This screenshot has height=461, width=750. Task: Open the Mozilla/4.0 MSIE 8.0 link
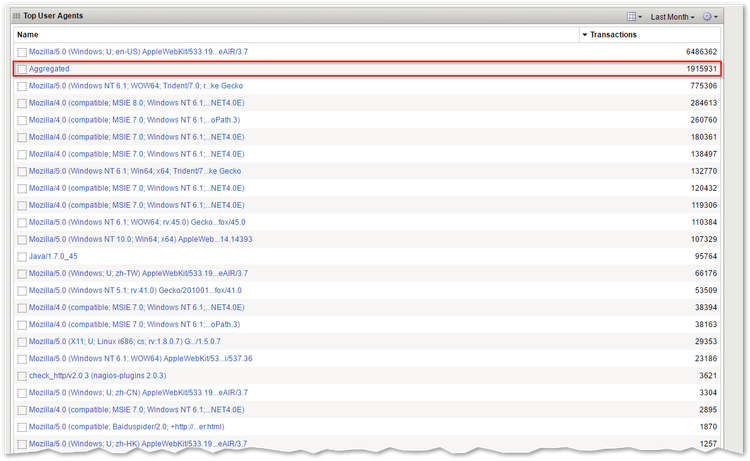tap(136, 103)
